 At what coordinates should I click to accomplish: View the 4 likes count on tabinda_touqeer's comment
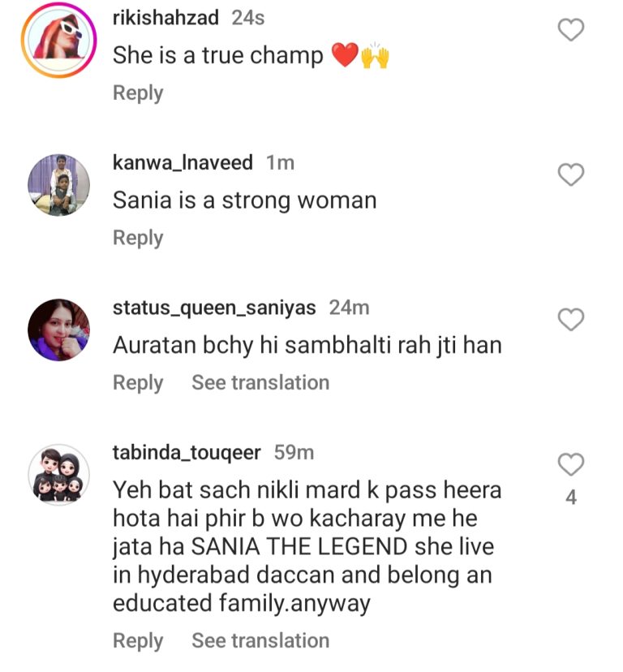[571, 498]
